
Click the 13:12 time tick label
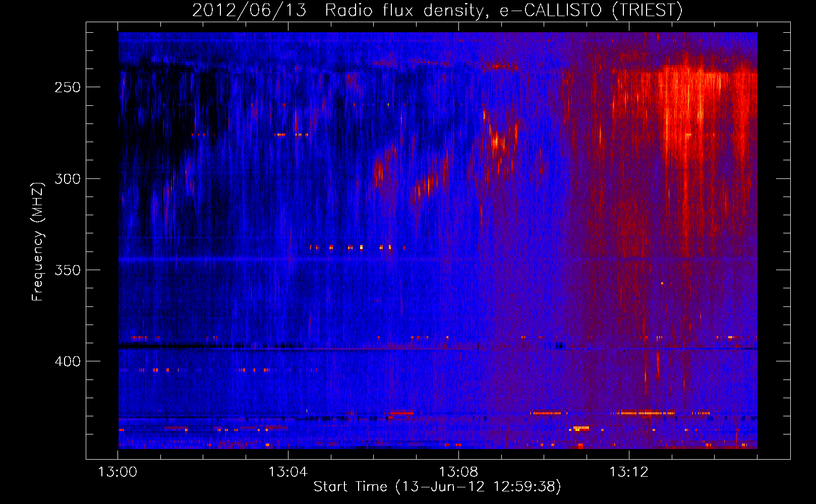[x=629, y=472]
